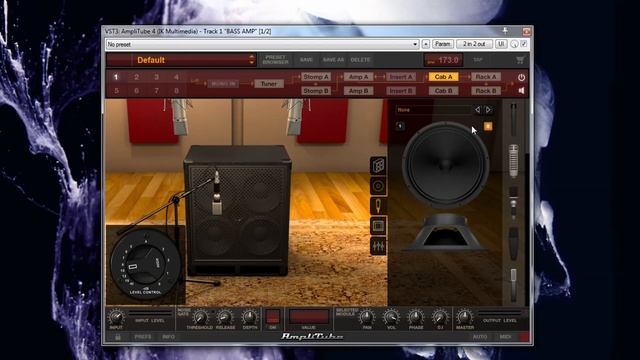This screenshot has width=640, height=360.
Task: Select the dynamic handheld microphone in strip
Action: [x=513, y=203]
